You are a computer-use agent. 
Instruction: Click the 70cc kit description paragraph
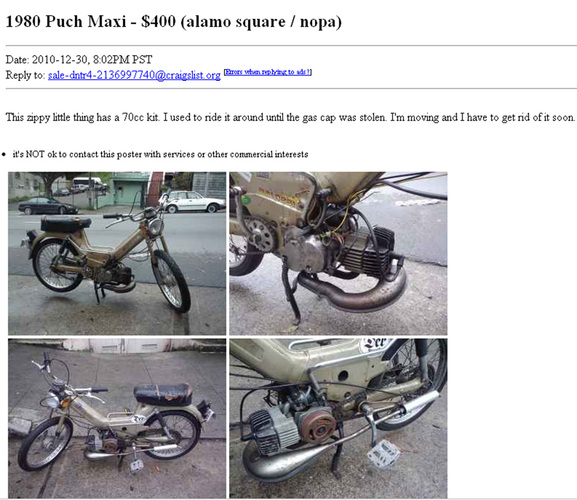(x=290, y=117)
